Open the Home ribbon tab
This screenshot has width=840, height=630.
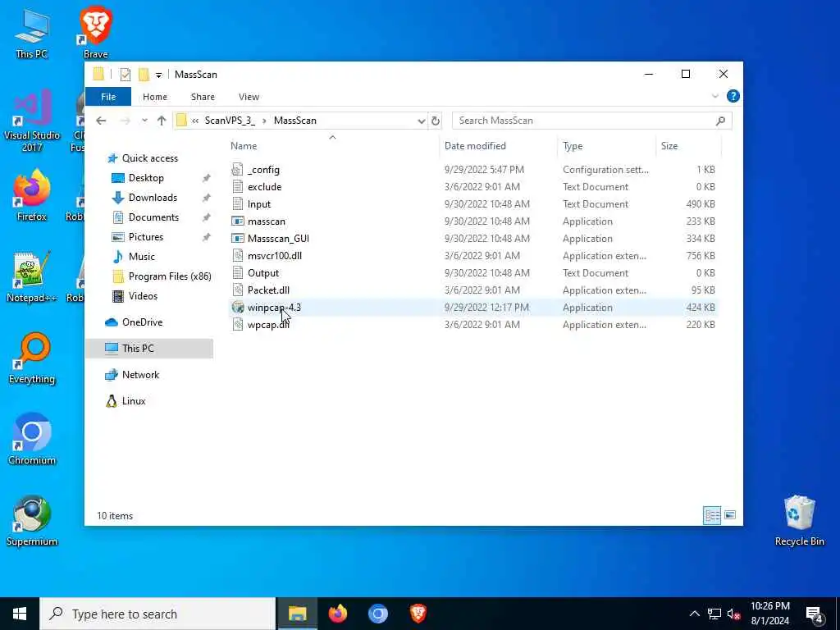point(155,97)
